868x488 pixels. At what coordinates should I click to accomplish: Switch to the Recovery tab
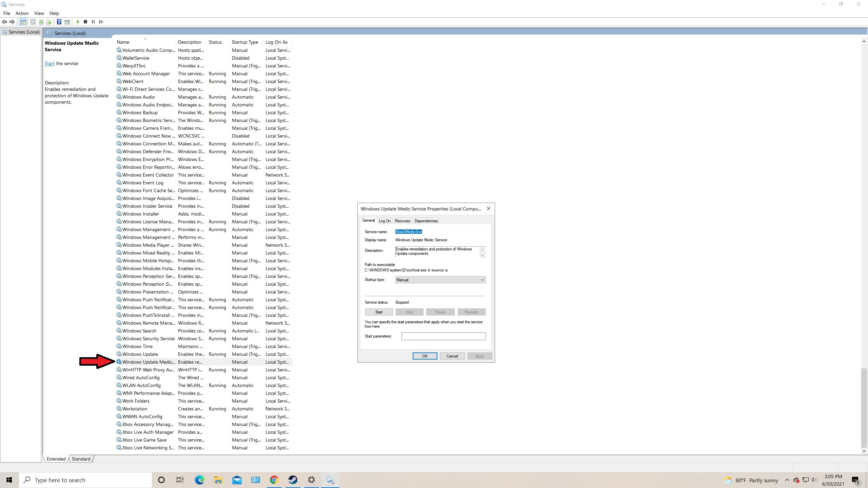402,221
